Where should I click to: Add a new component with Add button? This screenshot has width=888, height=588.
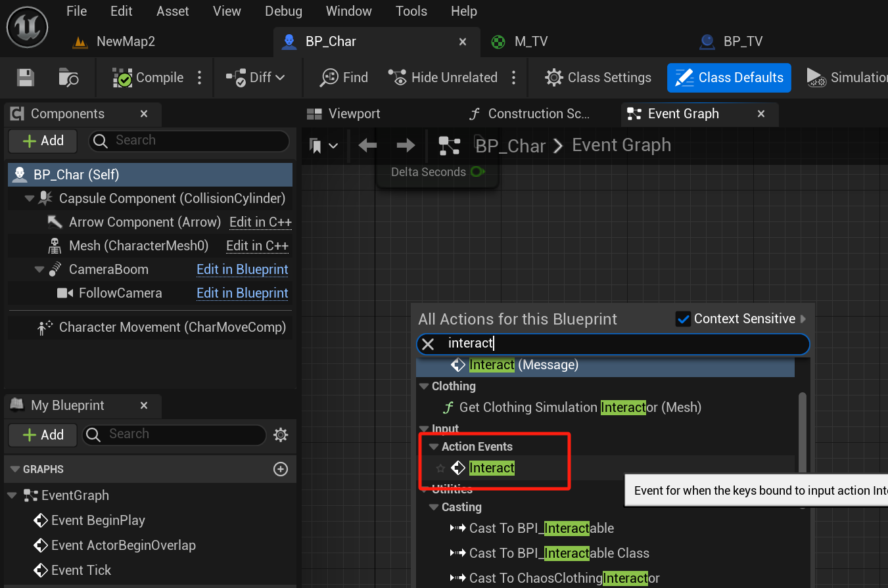coord(43,141)
